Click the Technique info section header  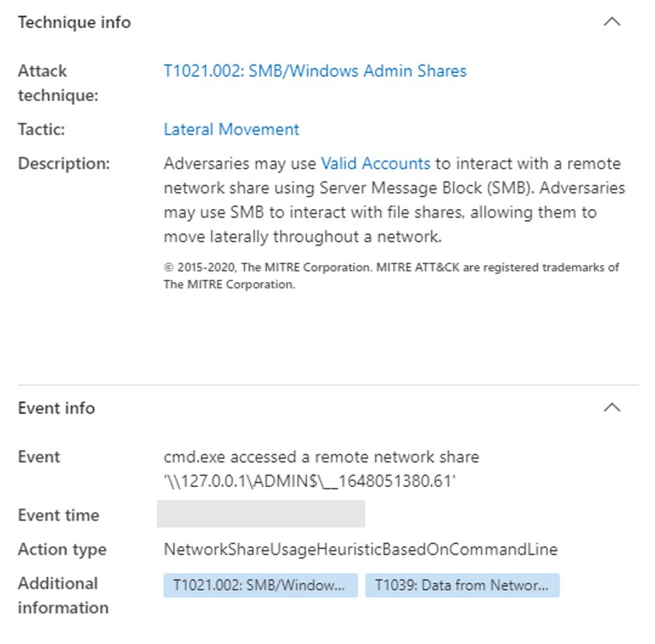point(74,23)
